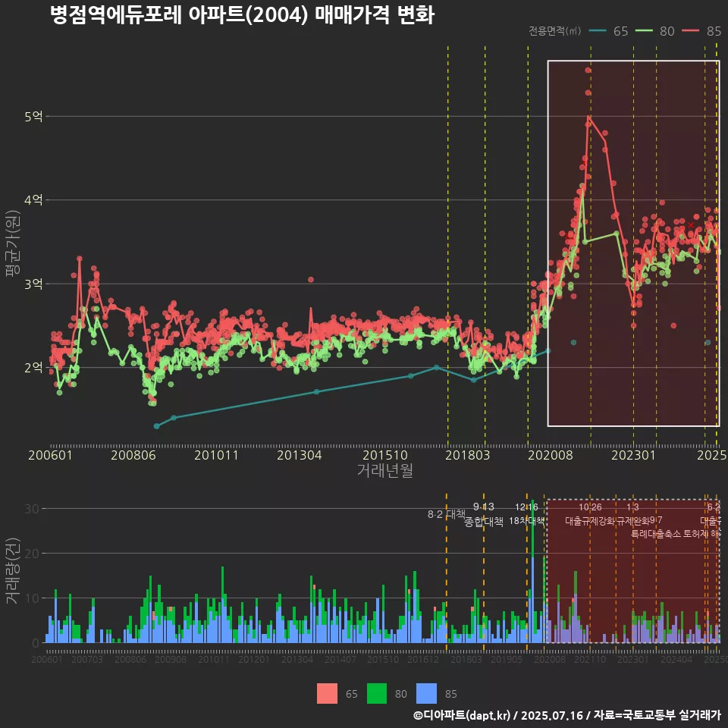
Task: Click the 10.26 대출규제강화 policy annotation
Action: (590, 514)
